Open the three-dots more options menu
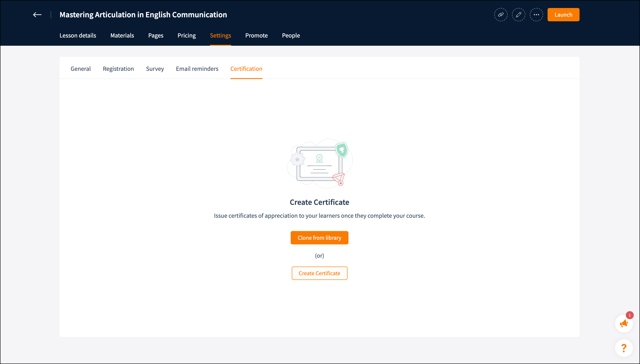 pyautogui.click(x=536, y=15)
